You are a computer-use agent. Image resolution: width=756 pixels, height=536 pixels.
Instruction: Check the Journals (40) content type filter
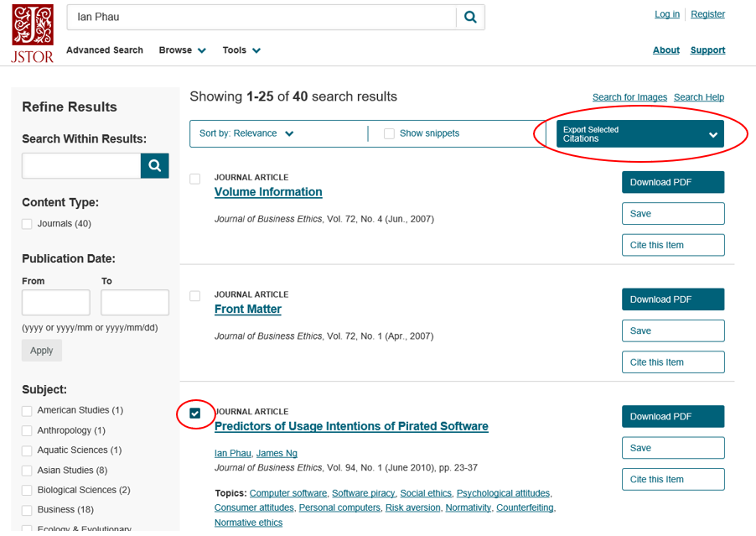coord(27,224)
